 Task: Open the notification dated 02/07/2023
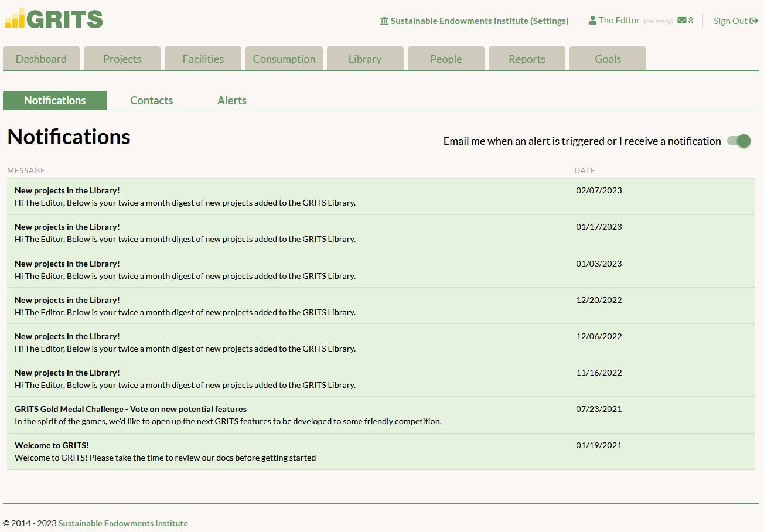381,197
